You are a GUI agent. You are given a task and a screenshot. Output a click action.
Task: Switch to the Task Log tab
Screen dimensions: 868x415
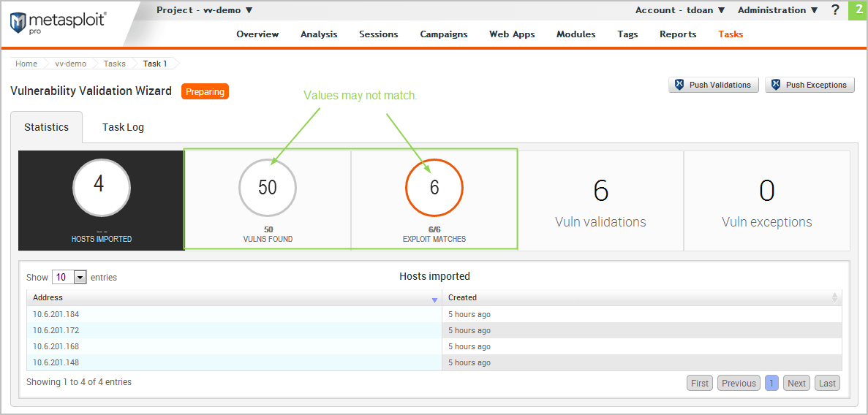123,127
